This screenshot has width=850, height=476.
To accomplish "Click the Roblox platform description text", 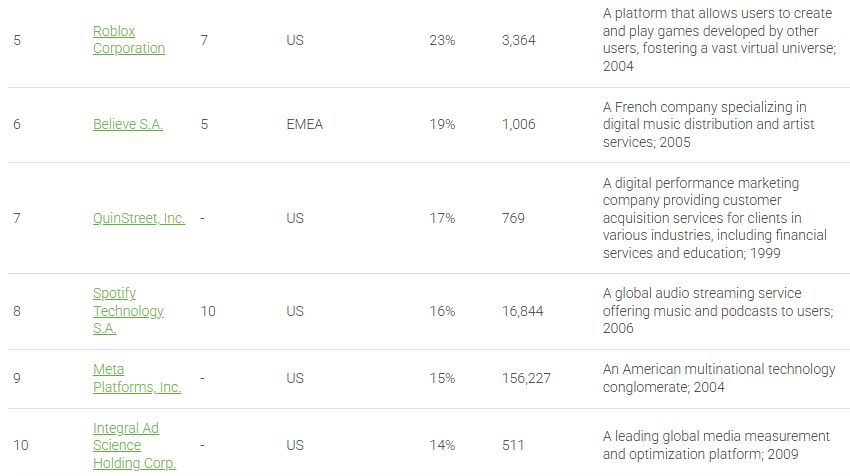I will [719, 40].
